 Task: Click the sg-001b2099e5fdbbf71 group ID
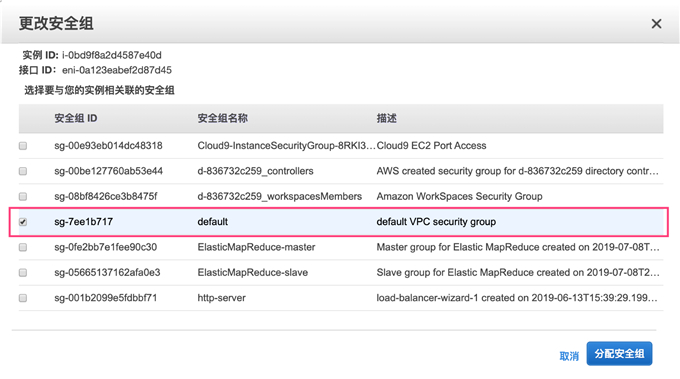pos(105,298)
